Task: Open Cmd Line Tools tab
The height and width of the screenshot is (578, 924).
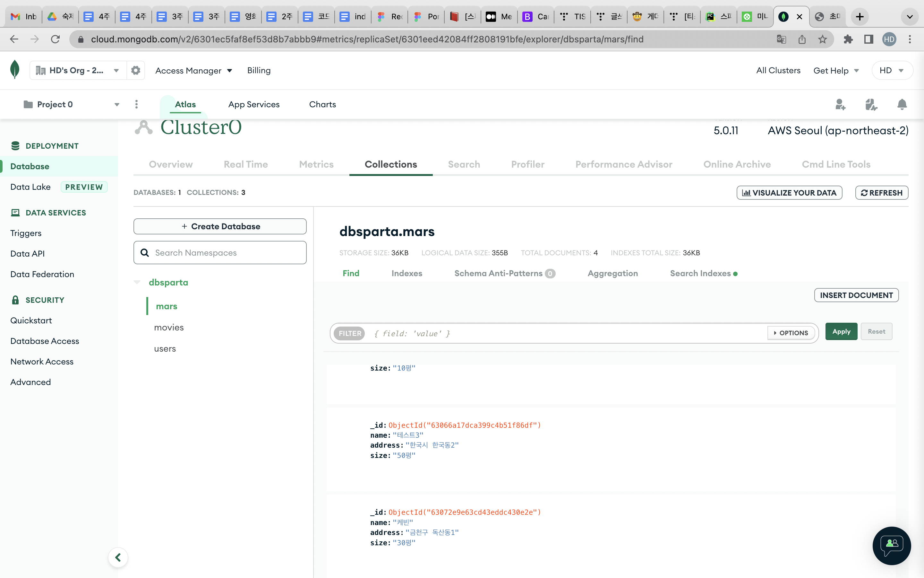Action: click(836, 164)
